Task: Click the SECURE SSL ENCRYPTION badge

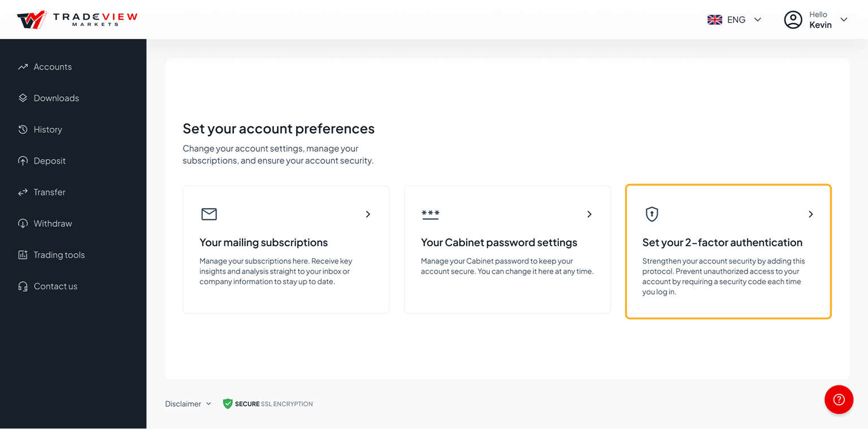Action: pos(267,404)
